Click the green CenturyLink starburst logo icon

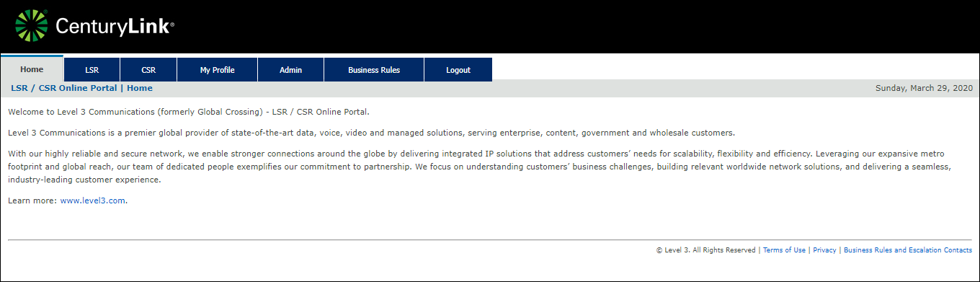pos(32,27)
